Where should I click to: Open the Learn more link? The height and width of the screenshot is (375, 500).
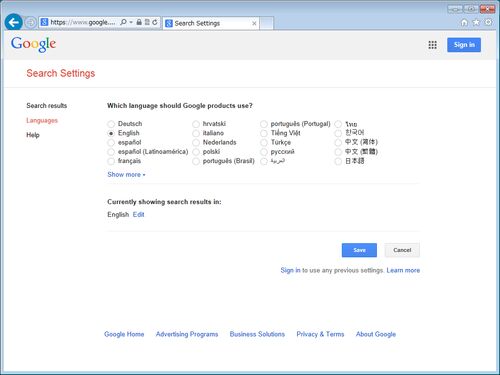point(403,270)
